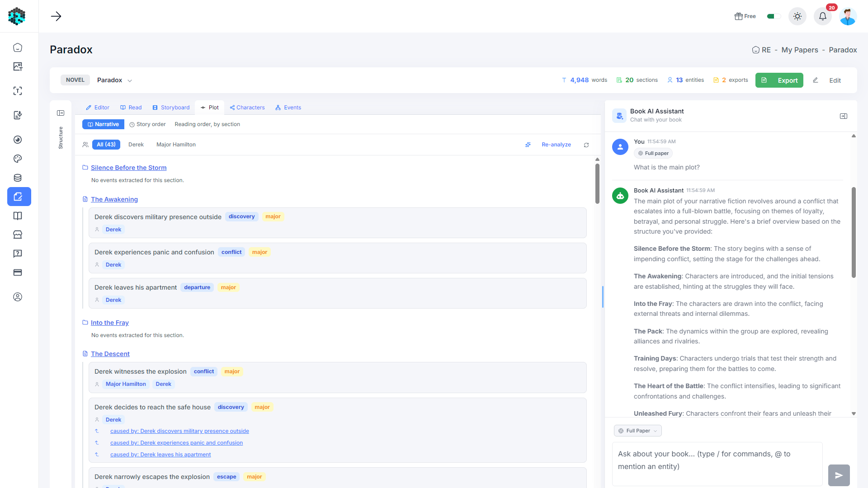The width and height of the screenshot is (868, 488).
Task: Open the Characters tab
Action: tap(247, 108)
